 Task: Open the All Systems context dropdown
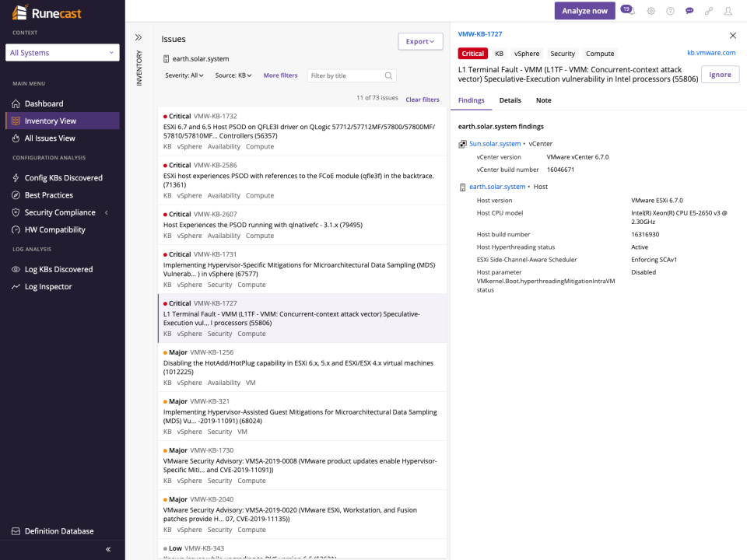point(62,53)
